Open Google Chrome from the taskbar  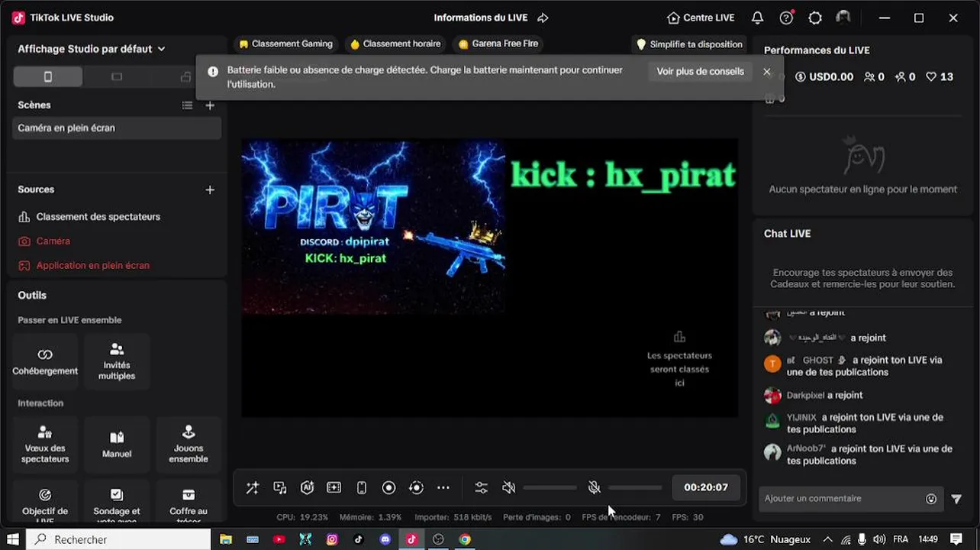[x=465, y=539]
